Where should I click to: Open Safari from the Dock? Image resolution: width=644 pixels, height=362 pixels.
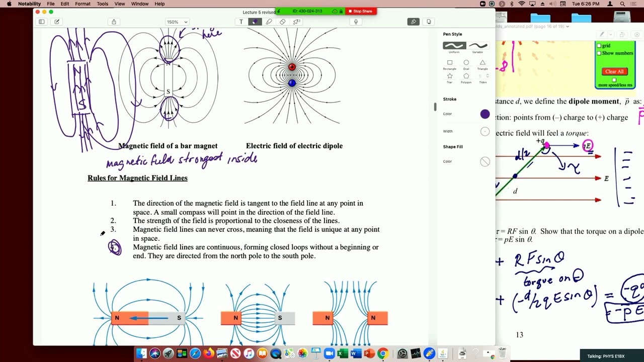click(x=195, y=353)
